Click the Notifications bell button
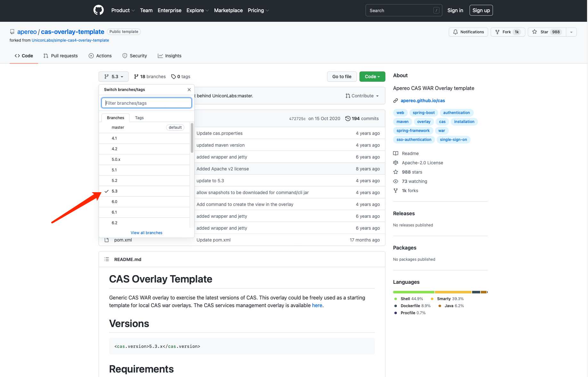This screenshot has height=377, width=588. pos(468,32)
